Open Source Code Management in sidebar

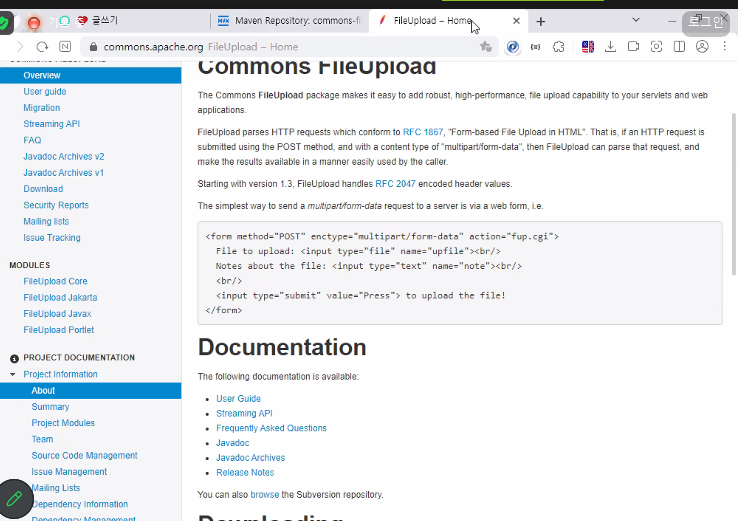coord(84,456)
